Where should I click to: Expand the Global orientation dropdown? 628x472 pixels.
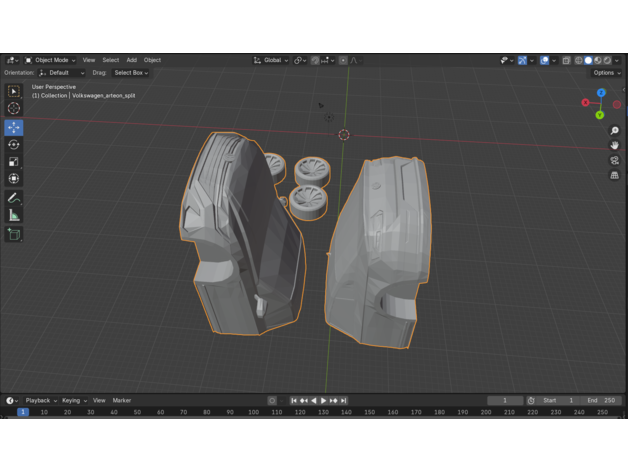coord(271,60)
